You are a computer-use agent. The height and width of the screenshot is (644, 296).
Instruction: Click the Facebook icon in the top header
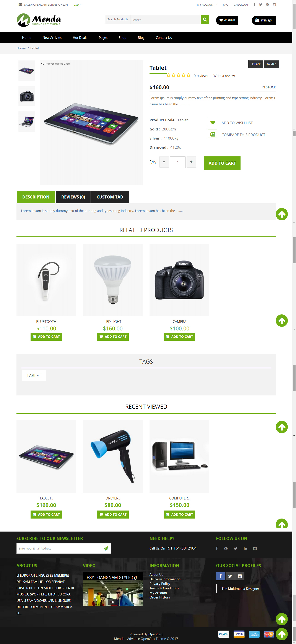[254, 5]
